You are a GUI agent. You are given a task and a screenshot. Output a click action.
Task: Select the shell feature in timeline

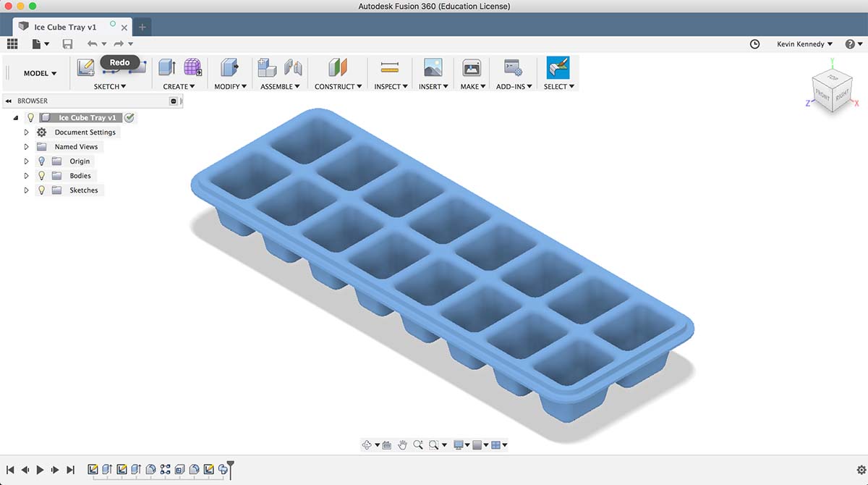coord(180,470)
